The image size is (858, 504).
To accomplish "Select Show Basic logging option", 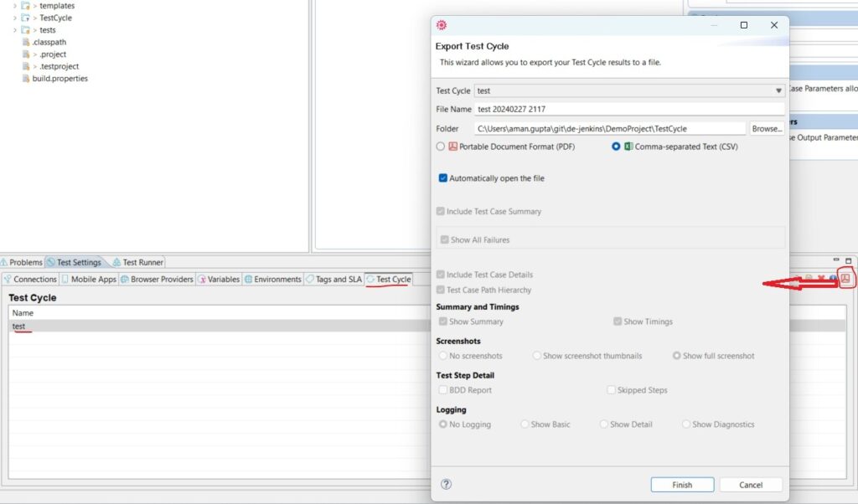I will (x=525, y=424).
